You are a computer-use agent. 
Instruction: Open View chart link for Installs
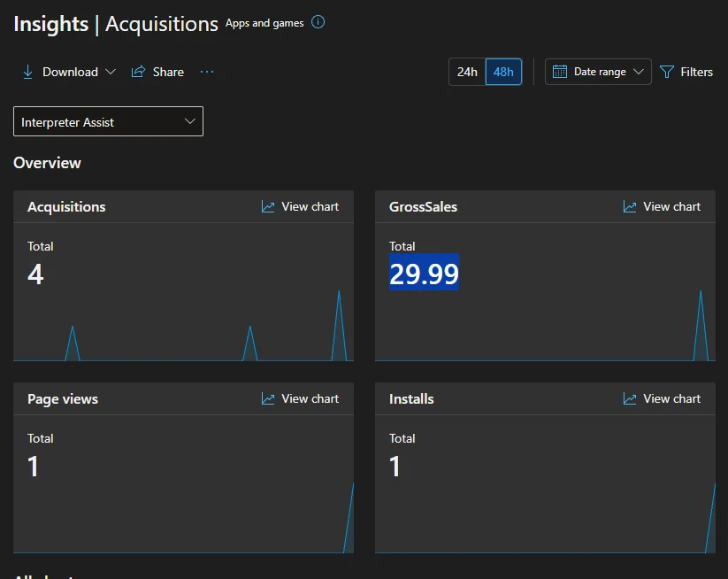(671, 398)
